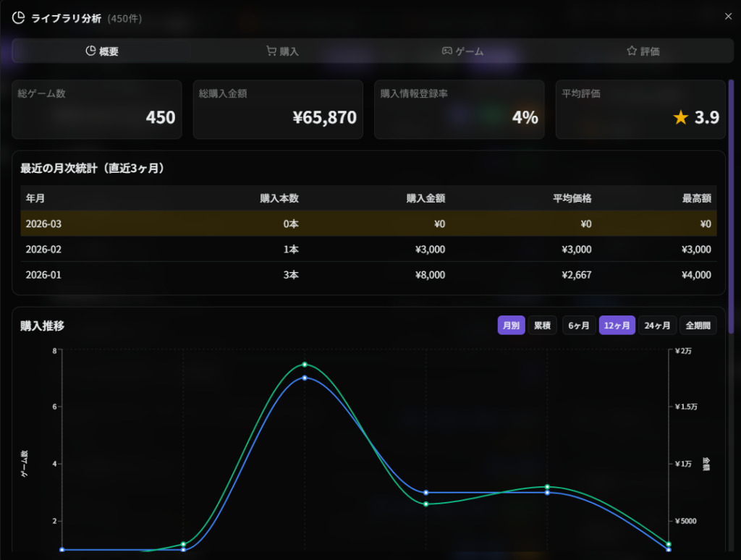Switch chart to 月別 mode
Image resolution: width=741 pixels, height=560 pixels.
click(x=511, y=326)
